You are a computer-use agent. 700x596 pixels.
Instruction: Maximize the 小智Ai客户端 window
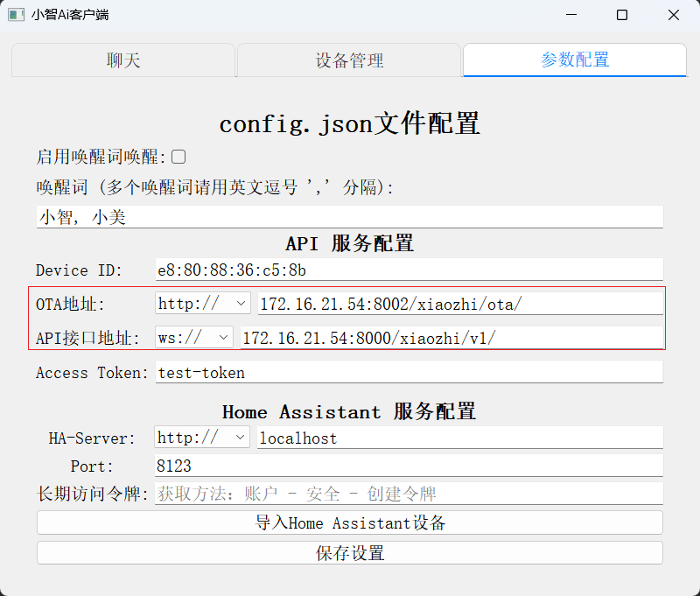[x=622, y=15]
